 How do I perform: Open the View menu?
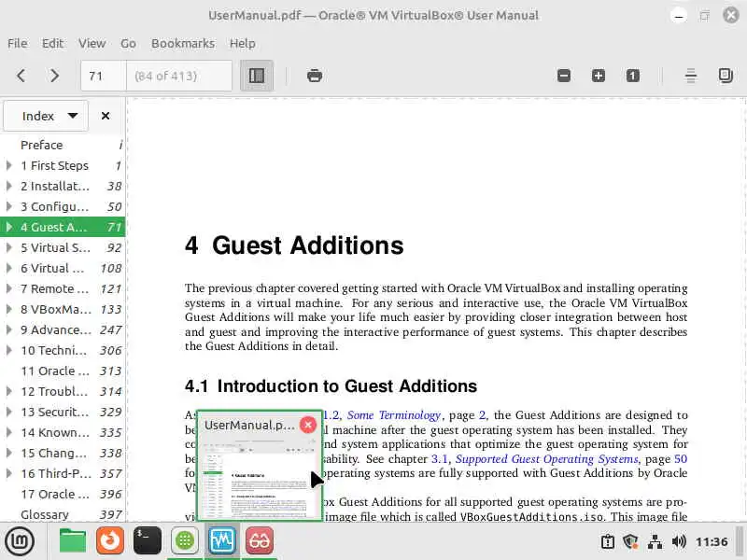92,43
